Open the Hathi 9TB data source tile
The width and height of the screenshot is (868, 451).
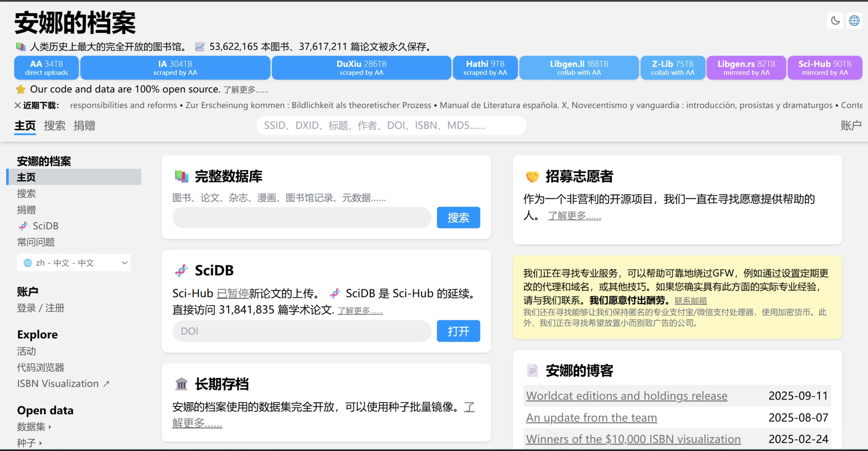click(485, 68)
